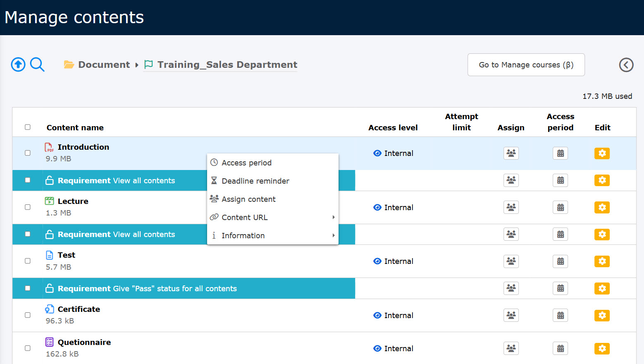Open Assign icon for Quetionnaire row
Viewport: 644px width, 364px height.
pos(511,349)
